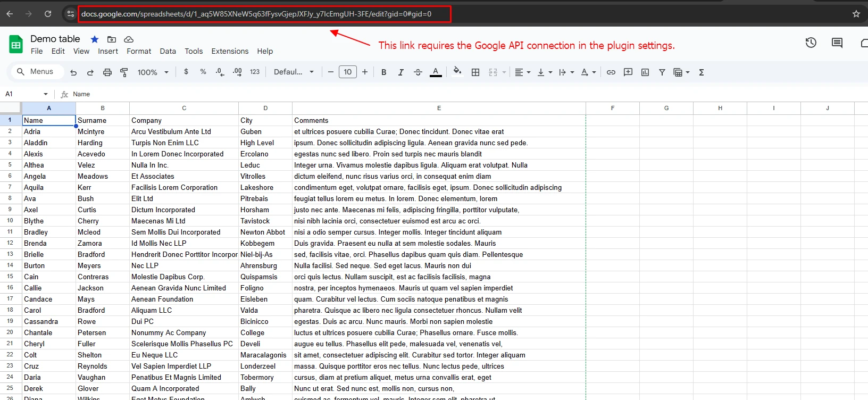This screenshot has width=868, height=400.
Task: Toggle italic formatting
Action: point(401,72)
